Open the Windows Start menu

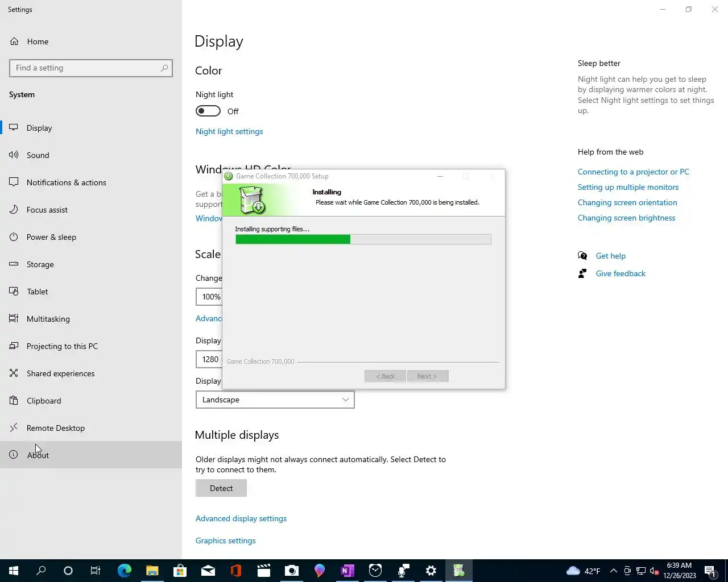pos(14,571)
